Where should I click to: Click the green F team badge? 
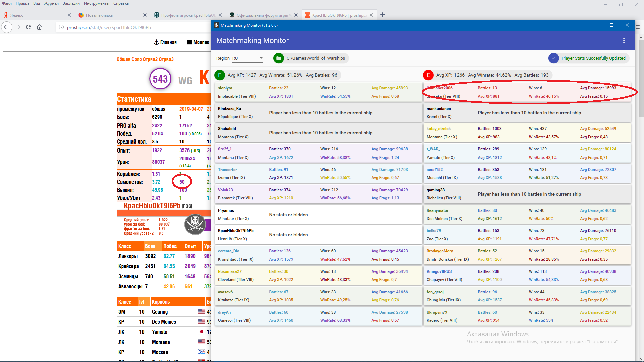click(220, 75)
